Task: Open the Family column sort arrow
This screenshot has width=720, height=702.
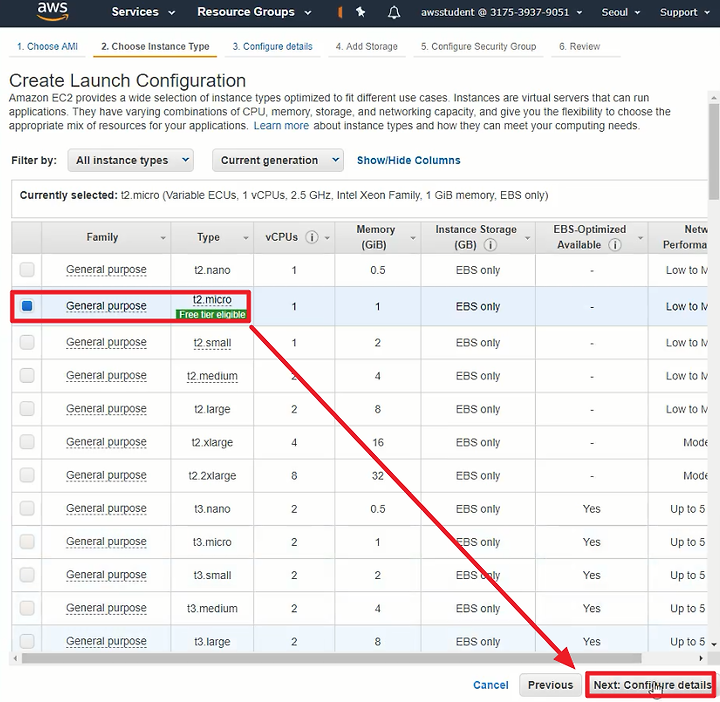Action: pyautogui.click(x=163, y=238)
